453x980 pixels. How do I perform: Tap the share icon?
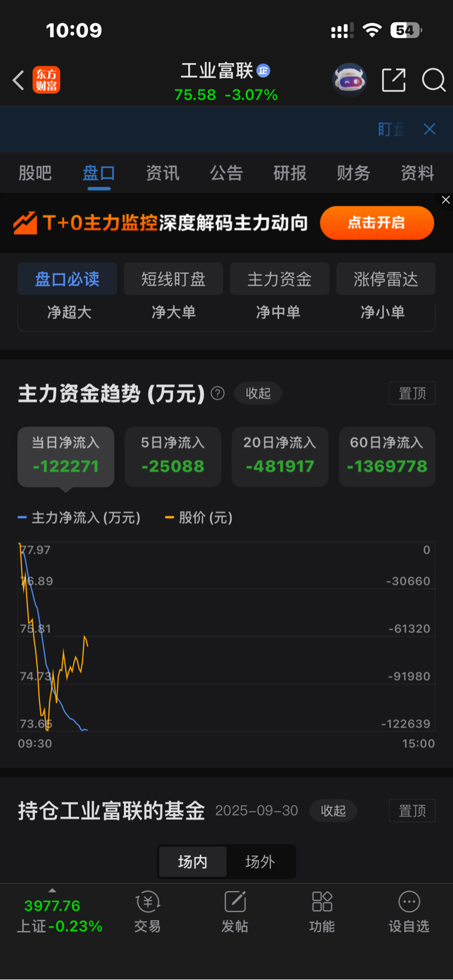tap(393, 80)
